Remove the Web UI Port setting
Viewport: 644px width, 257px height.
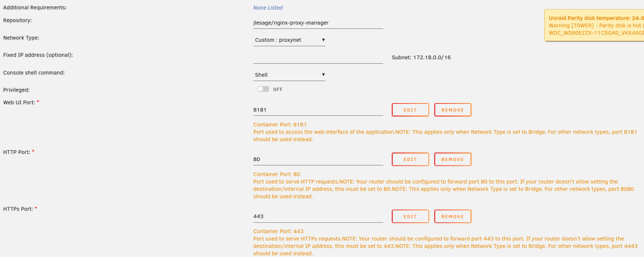pos(453,110)
